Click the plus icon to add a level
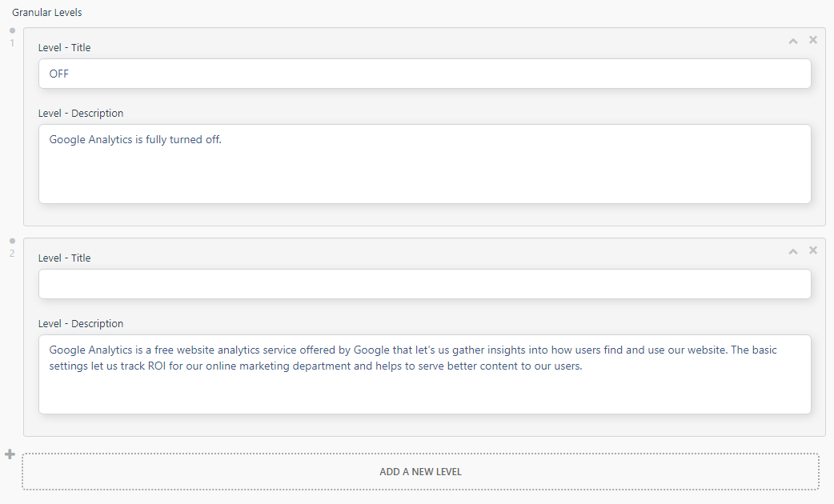This screenshot has width=834, height=504. coord(10,454)
